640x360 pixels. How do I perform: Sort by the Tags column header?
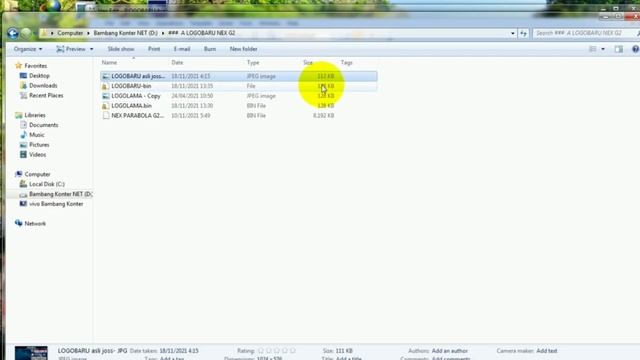346,62
